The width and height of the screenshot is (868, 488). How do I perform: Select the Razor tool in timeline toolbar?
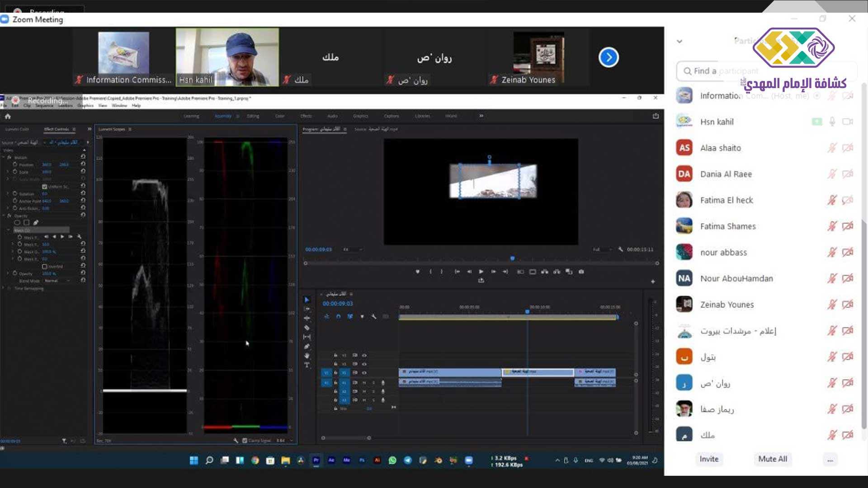point(307,328)
